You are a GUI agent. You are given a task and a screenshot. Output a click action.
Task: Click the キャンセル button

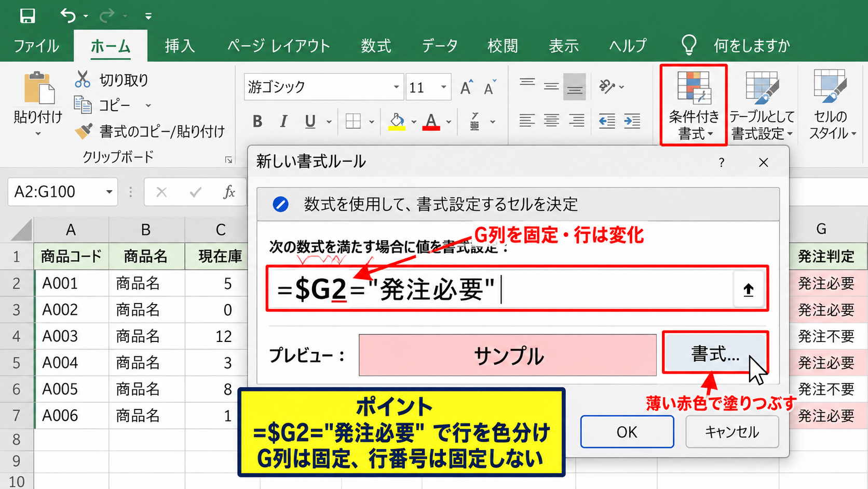coord(732,432)
